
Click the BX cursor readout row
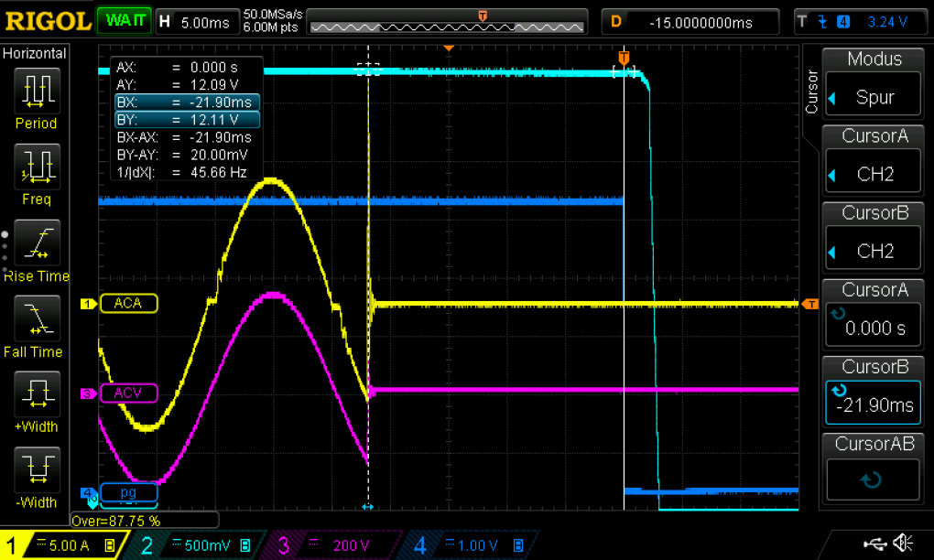click(187, 102)
